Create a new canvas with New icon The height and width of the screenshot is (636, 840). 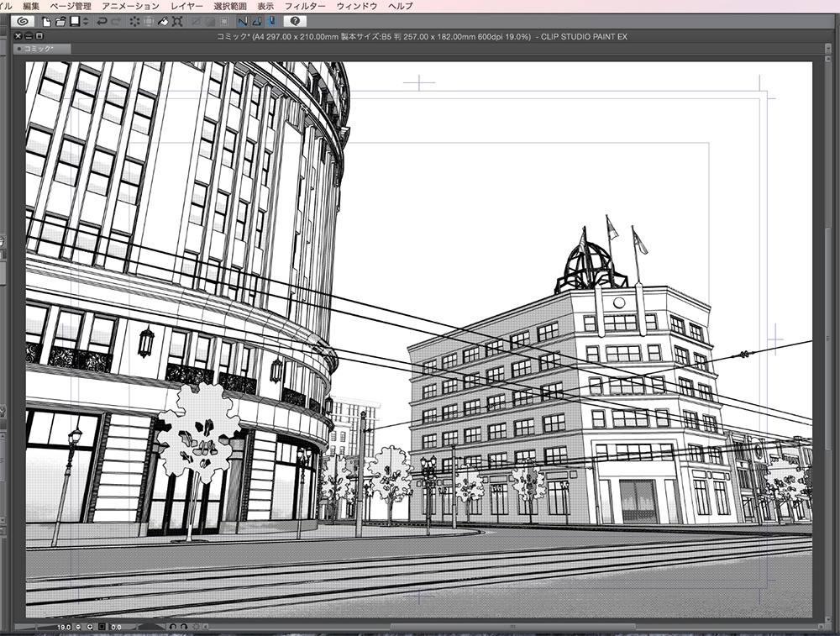(x=46, y=21)
